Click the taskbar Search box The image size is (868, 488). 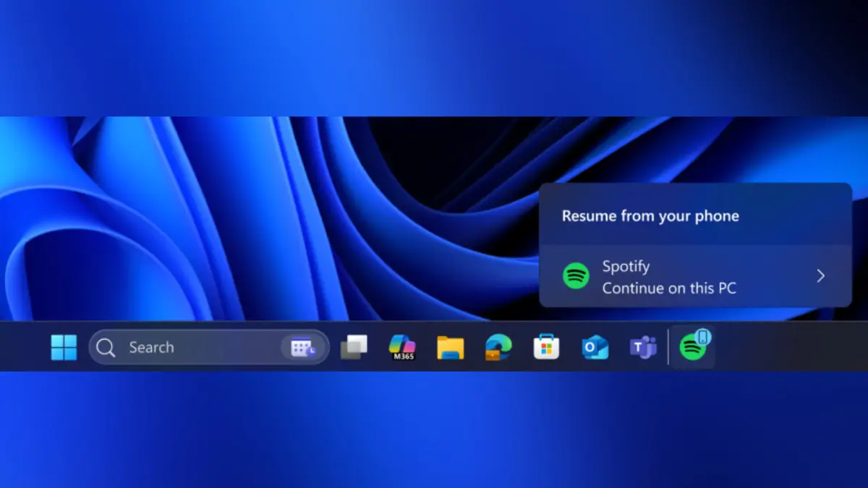(x=209, y=348)
